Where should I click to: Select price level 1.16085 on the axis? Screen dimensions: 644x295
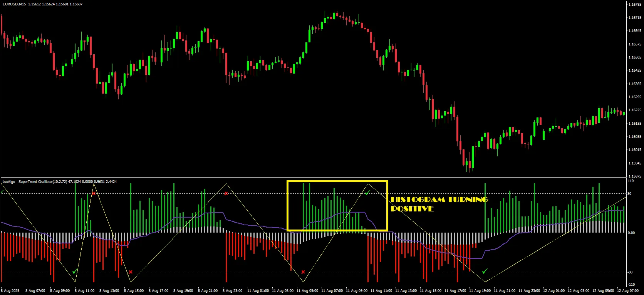tap(635, 137)
